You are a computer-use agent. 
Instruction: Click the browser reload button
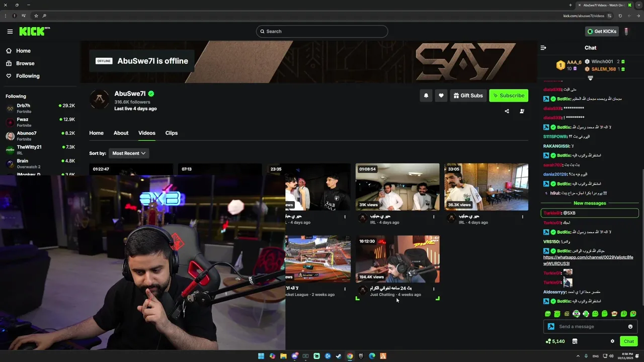(x=620, y=16)
